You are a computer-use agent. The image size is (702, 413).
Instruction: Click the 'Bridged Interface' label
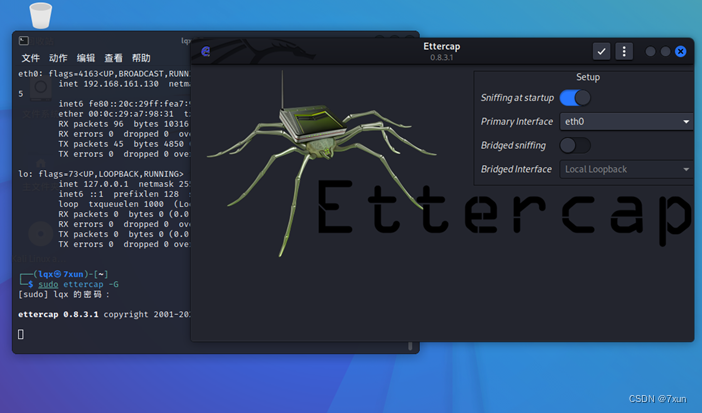pyautogui.click(x=516, y=169)
